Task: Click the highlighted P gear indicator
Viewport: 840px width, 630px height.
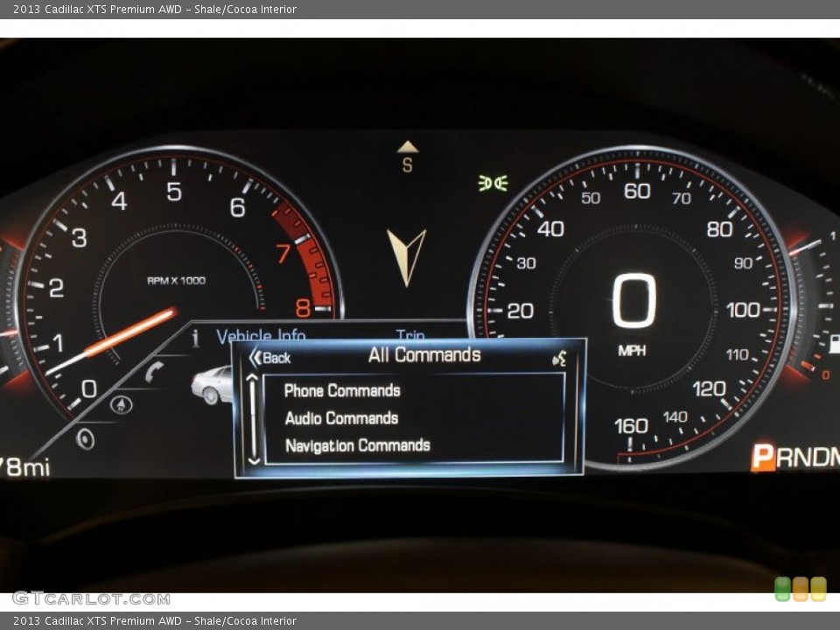Action: (763, 457)
